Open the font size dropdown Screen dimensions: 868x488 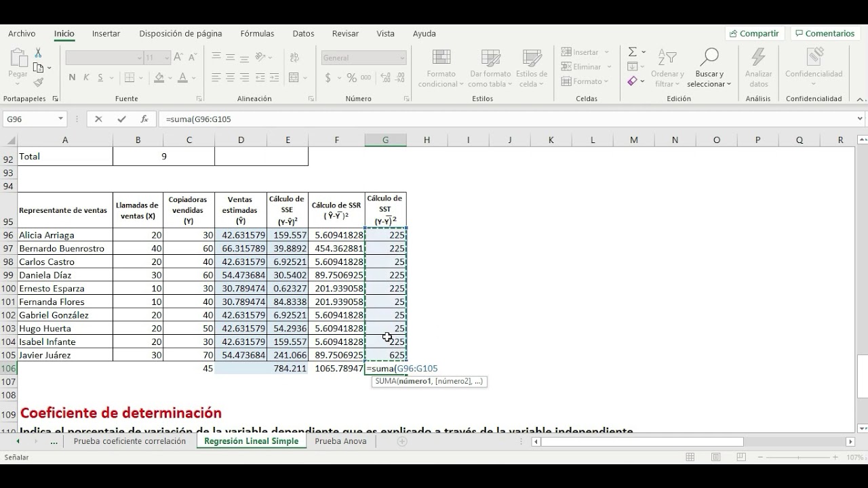pyautogui.click(x=167, y=58)
